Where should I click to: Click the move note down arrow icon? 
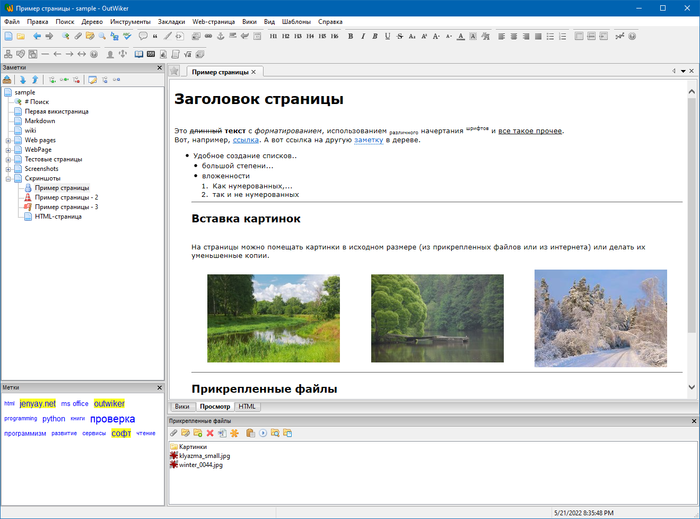(x=22, y=79)
